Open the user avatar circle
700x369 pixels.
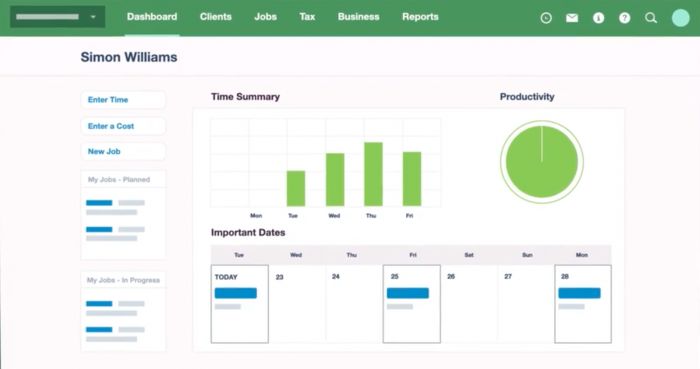click(681, 18)
